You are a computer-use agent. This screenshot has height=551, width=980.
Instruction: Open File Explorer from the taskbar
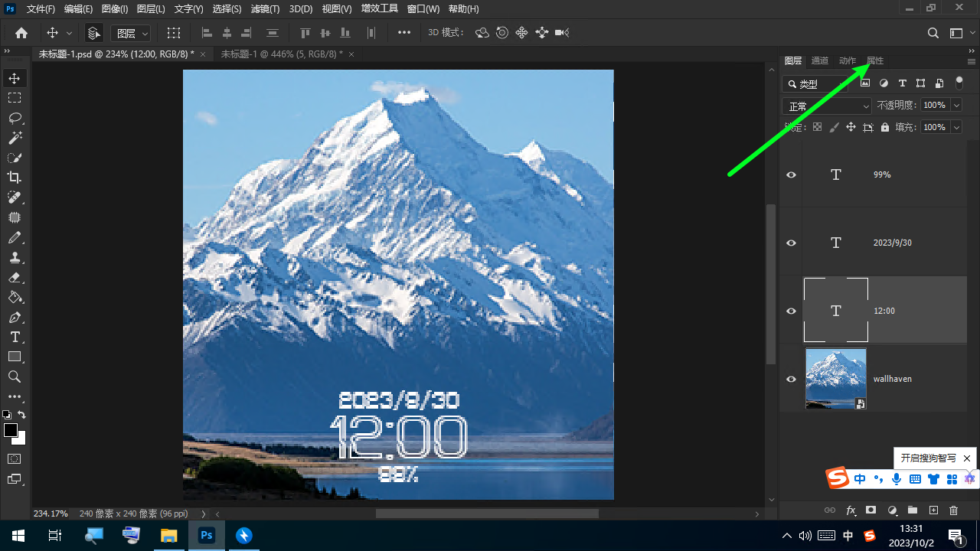[168, 536]
